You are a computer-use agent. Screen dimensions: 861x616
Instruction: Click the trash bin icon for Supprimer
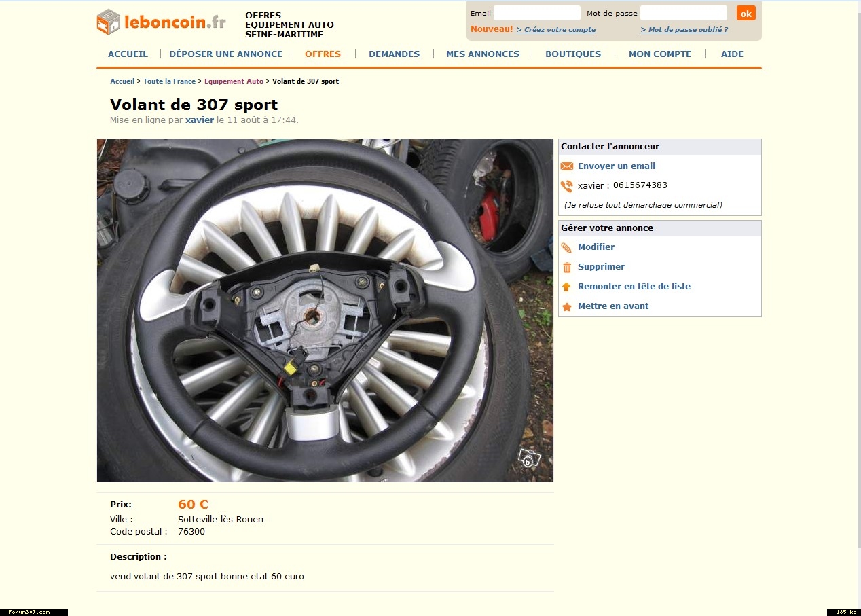click(567, 268)
